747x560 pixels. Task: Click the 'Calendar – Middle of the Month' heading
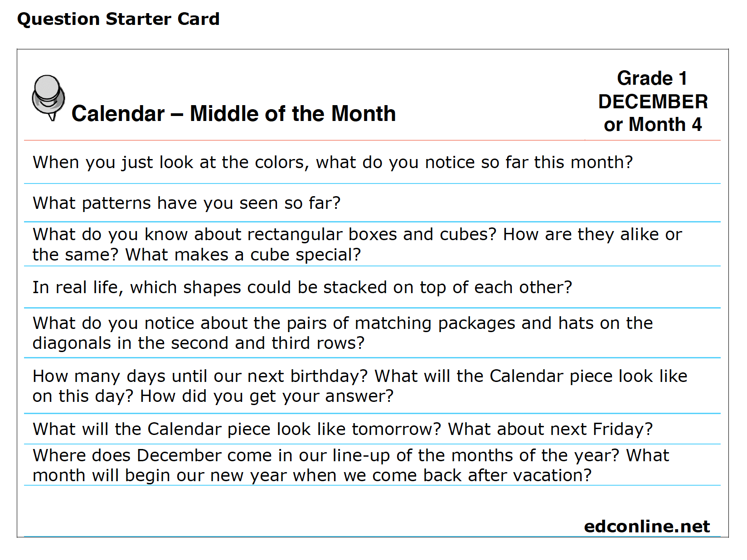(234, 114)
